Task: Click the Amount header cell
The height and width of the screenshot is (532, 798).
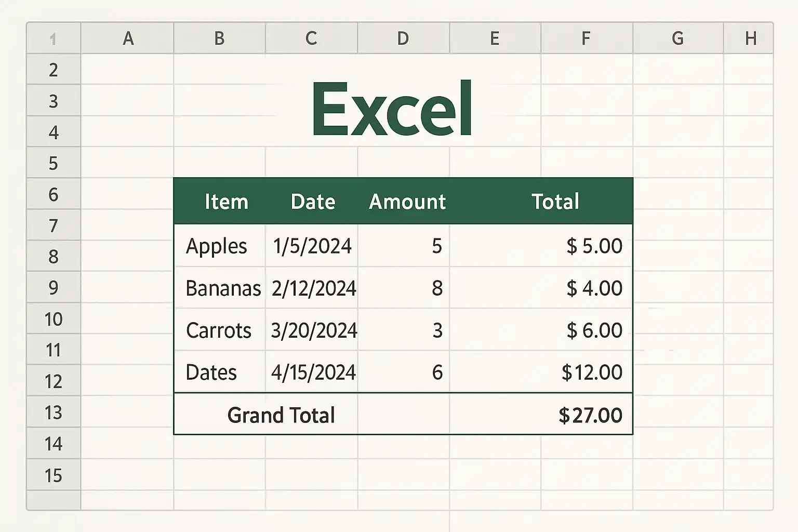Action: 407,202
